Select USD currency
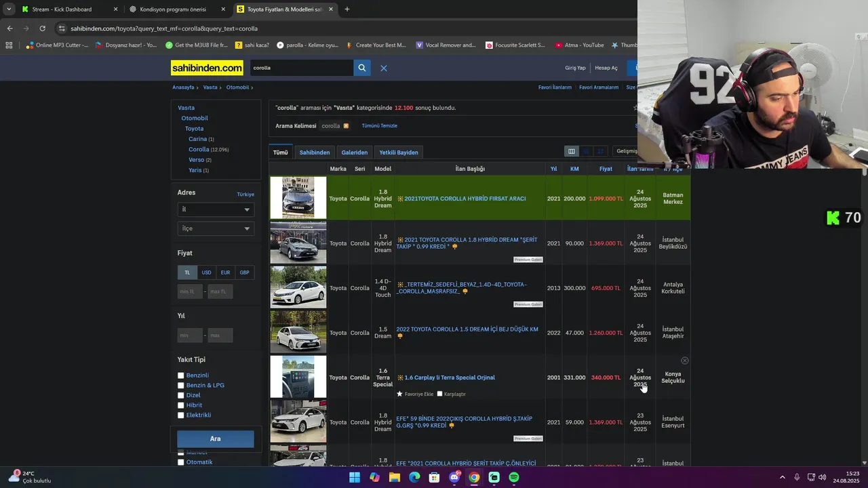Screen dimensions: 868x488 pyautogui.click(x=206, y=272)
